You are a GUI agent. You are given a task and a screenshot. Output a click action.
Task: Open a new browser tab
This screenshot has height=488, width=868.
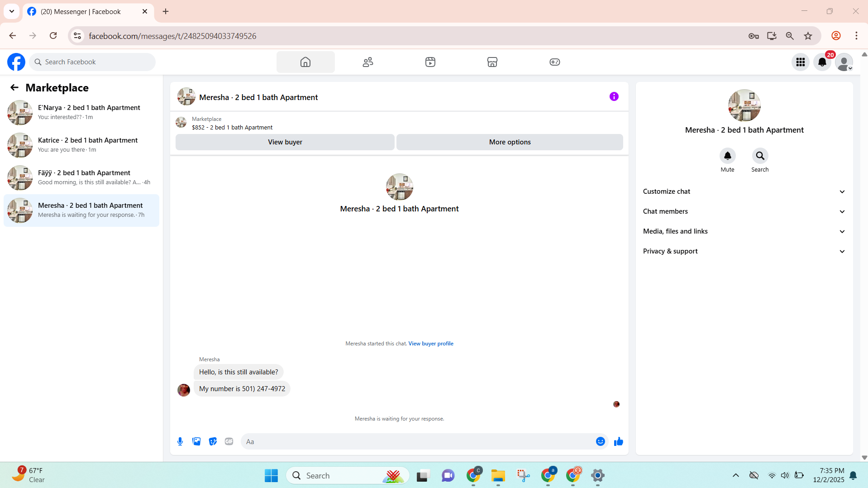point(166,11)
